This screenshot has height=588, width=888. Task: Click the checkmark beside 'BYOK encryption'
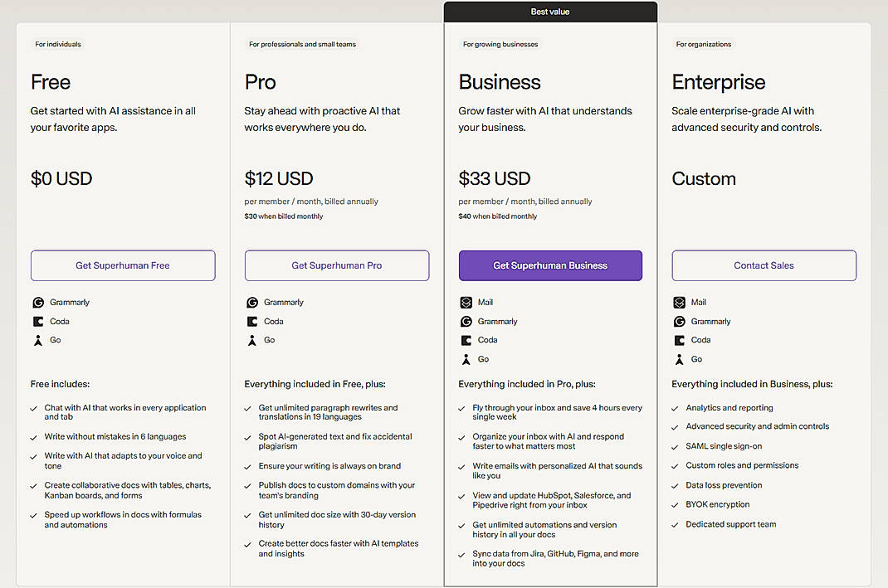675,505
